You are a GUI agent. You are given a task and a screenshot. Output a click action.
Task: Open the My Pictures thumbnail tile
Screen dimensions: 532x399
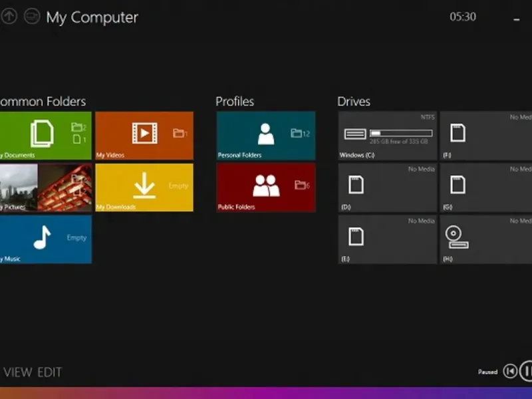(45, 188)
